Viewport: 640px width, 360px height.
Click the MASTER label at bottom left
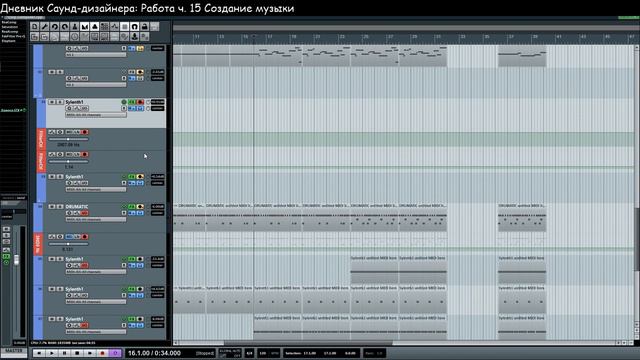pos(14,351)
